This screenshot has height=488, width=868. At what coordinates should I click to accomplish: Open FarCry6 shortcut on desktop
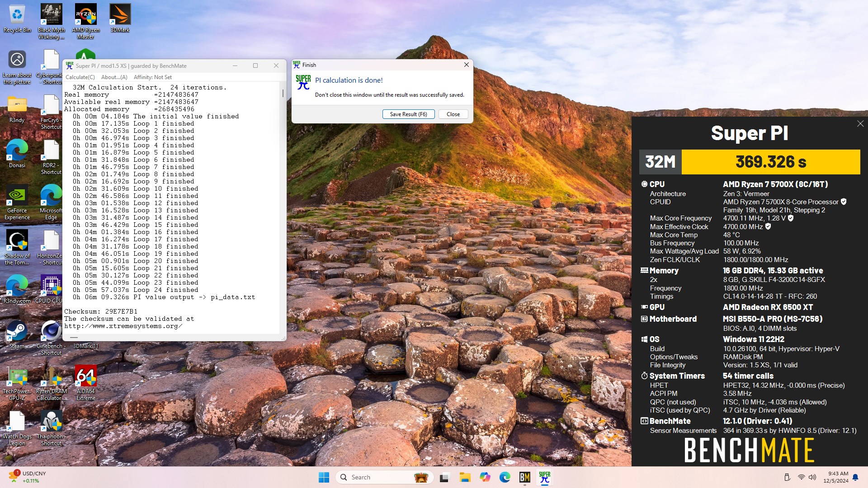(x=51, y=112)
